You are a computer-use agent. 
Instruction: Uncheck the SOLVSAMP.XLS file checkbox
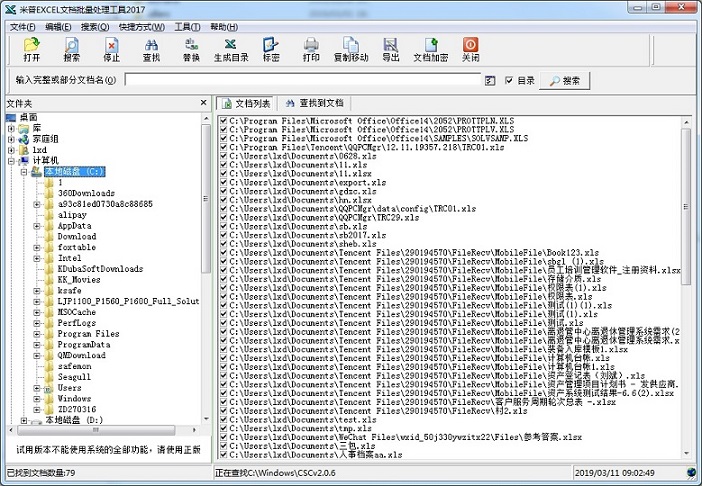[x=224, y=138]
